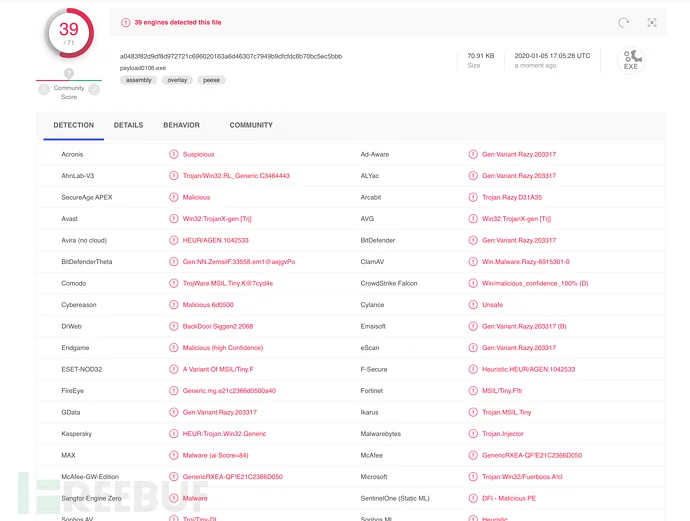
Task: Click the reanalyze refresh icon
Action: click(624, 22)
